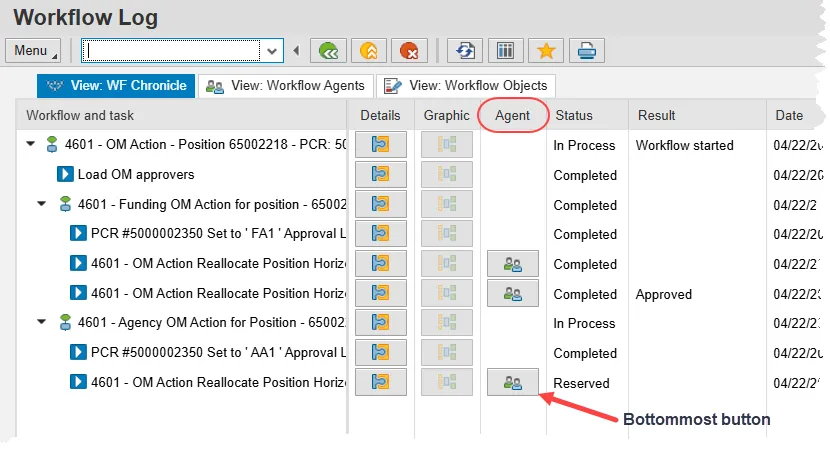The image size is (830, 449).
Task: Click the column layout icon in toolbar
Action: (x=506, y=51)
